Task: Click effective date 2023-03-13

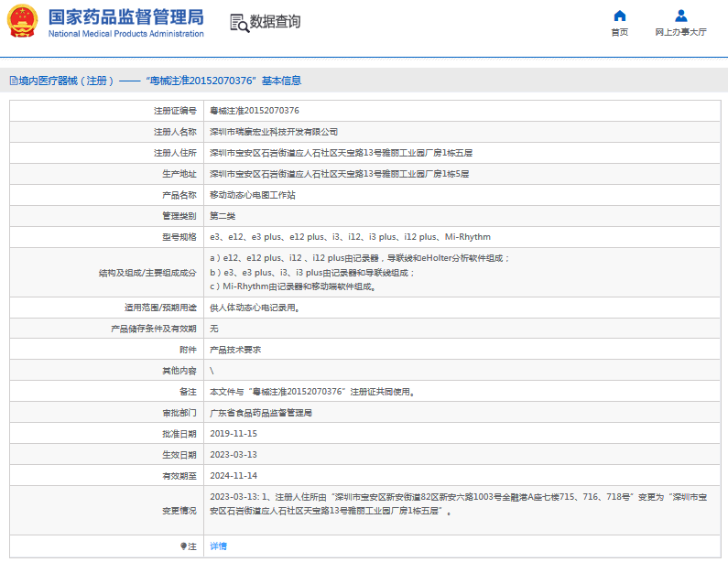Action: 234,455
